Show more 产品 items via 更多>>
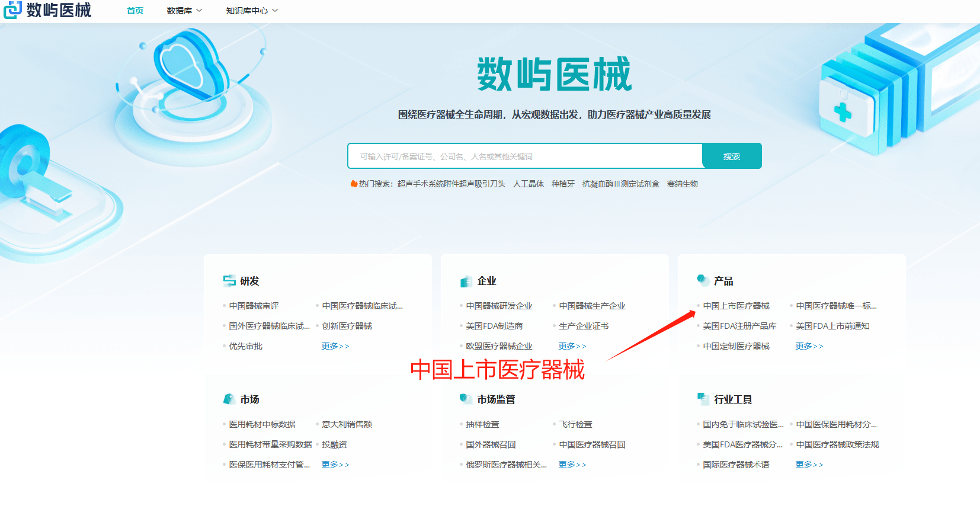980x509 pixels. click(x=809, y=346)
